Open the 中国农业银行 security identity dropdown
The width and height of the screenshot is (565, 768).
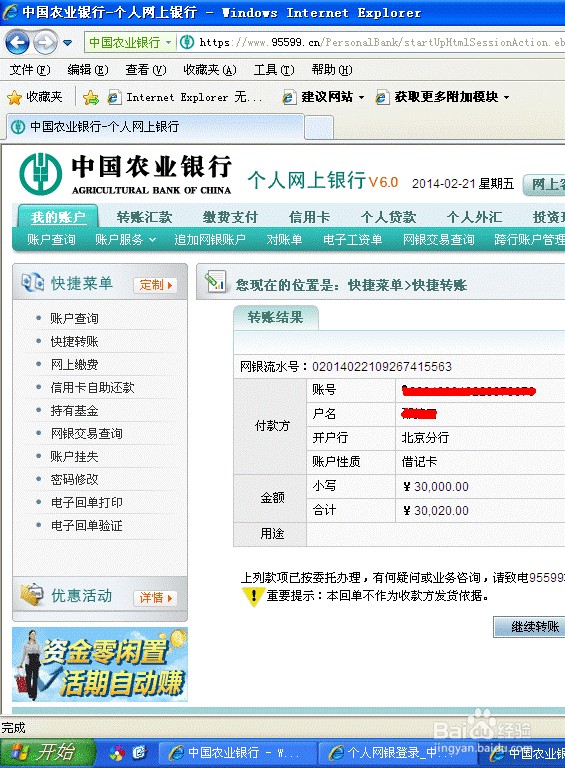pyautogui.click(x=129, y=43)
